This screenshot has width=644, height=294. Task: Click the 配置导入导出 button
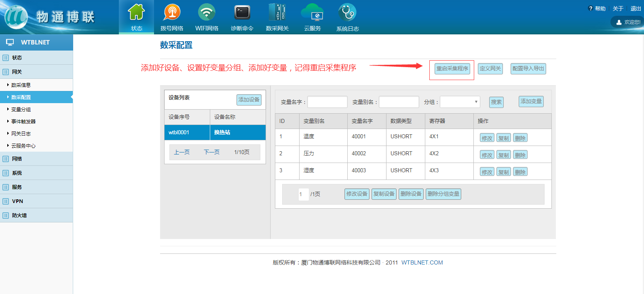(528, 69)
